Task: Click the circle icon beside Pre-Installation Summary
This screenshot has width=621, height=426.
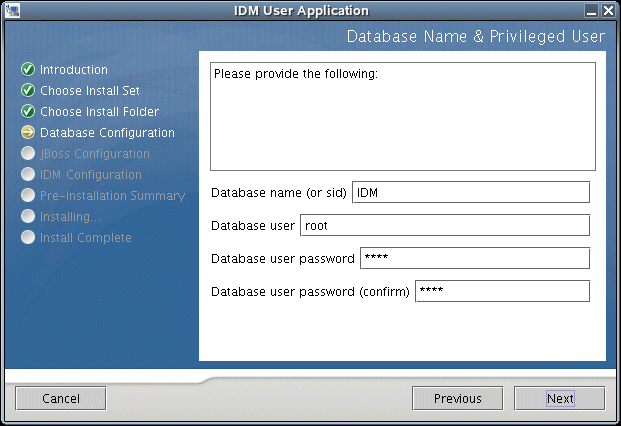Action: pos(28,196)
